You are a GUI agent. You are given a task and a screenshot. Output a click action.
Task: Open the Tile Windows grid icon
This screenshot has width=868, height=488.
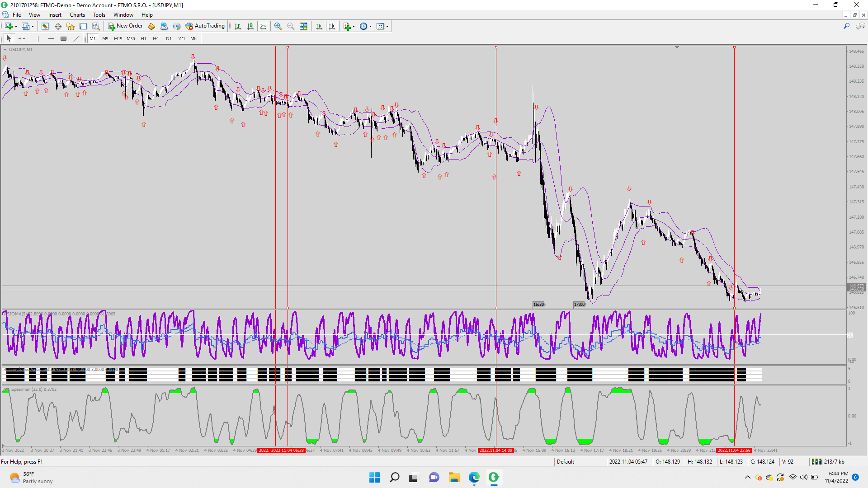(303, 26)
